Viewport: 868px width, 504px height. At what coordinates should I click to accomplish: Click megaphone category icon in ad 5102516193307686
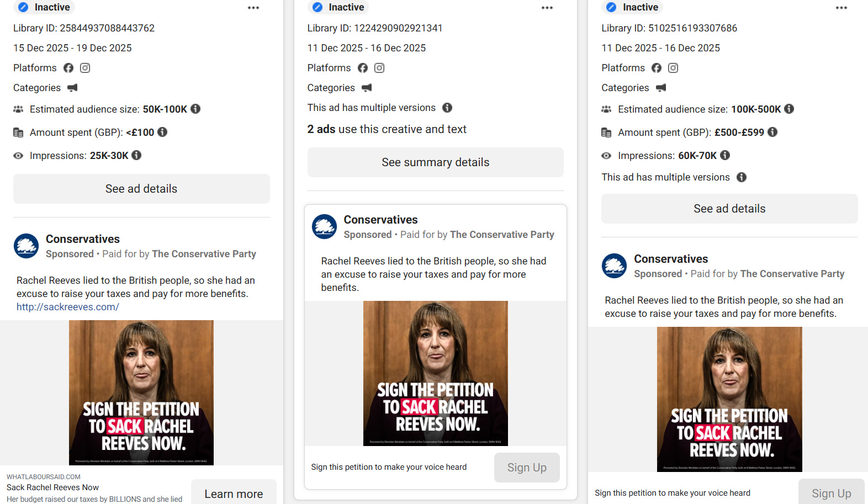coord(661,88)
